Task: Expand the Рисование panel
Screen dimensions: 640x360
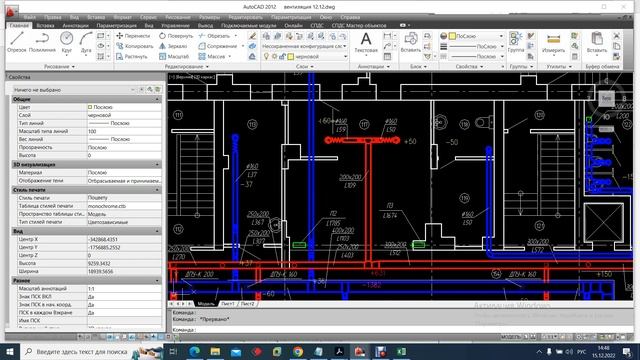Action: point(60,66)
